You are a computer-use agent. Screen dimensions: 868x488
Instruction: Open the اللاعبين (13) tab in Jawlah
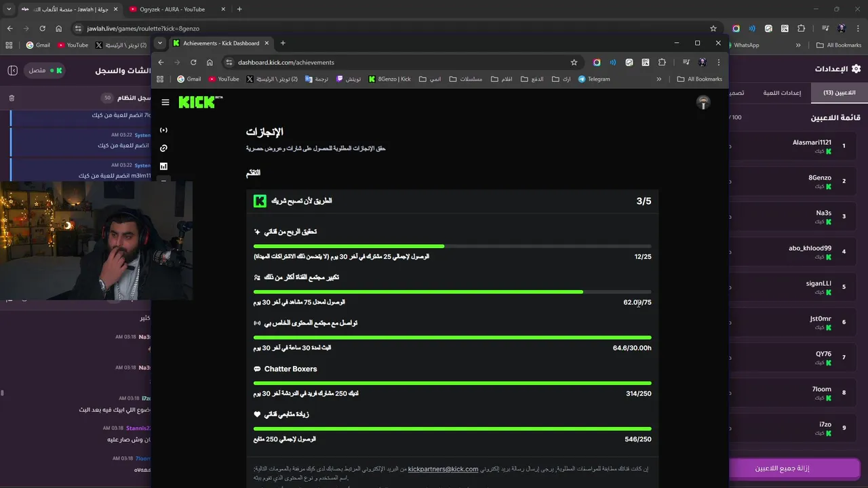pos(840,93)
